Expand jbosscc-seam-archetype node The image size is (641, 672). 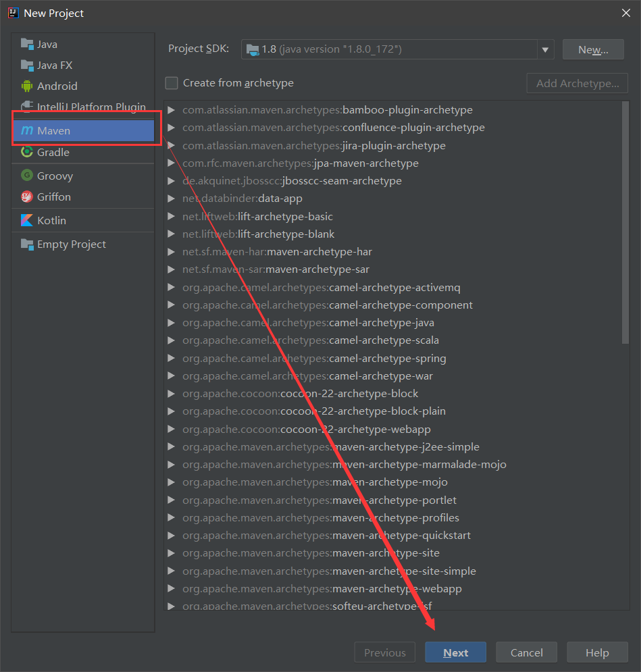tap(171, 181)
